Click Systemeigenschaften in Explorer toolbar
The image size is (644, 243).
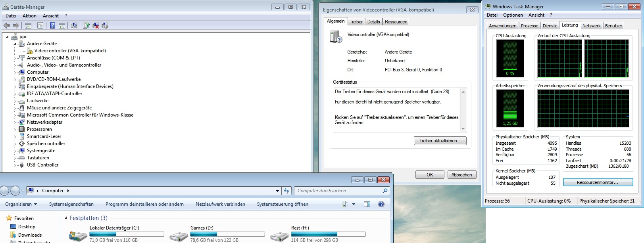pos(71,204)
